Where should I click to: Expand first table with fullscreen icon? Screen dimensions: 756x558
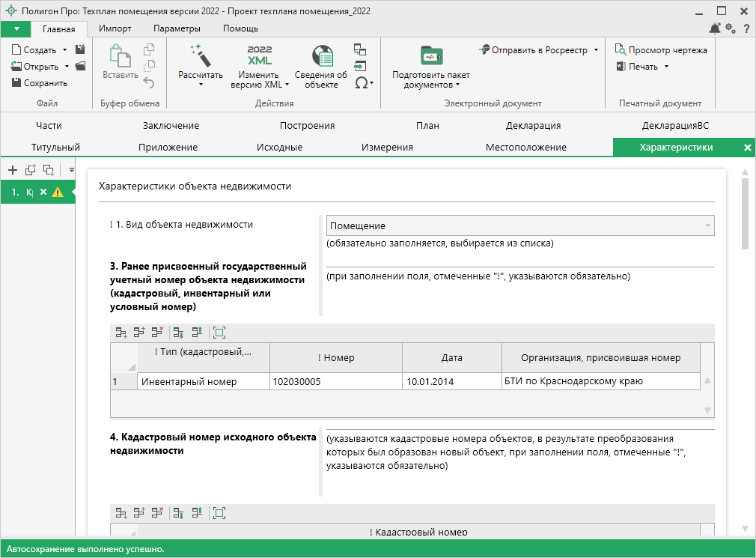219,331
